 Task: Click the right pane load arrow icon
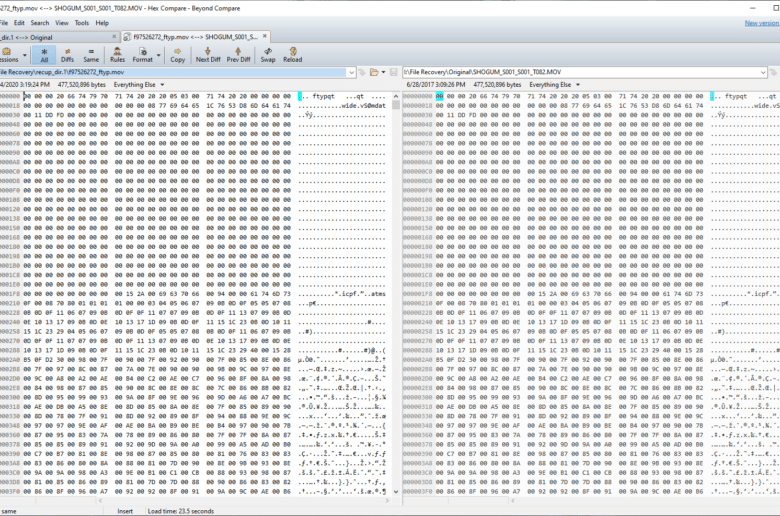(x=774, y=73)
